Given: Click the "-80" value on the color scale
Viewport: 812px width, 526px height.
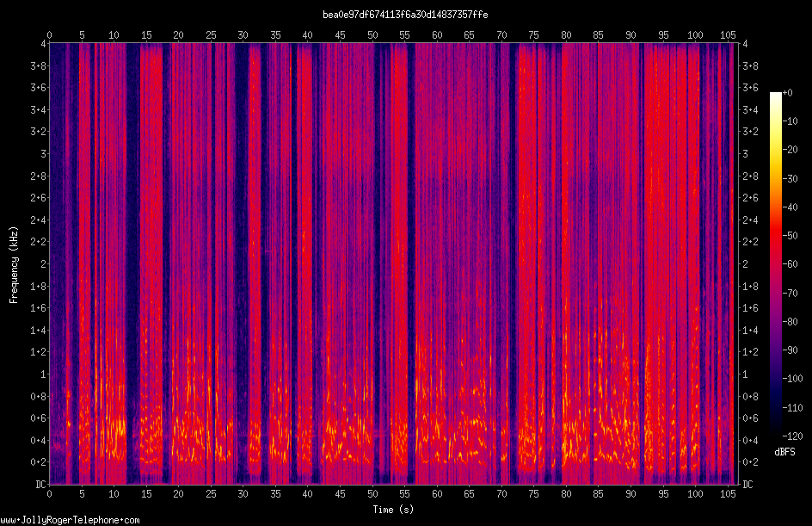Looking at the screenshot, I should pyautogui.click(x=790, y=322).
